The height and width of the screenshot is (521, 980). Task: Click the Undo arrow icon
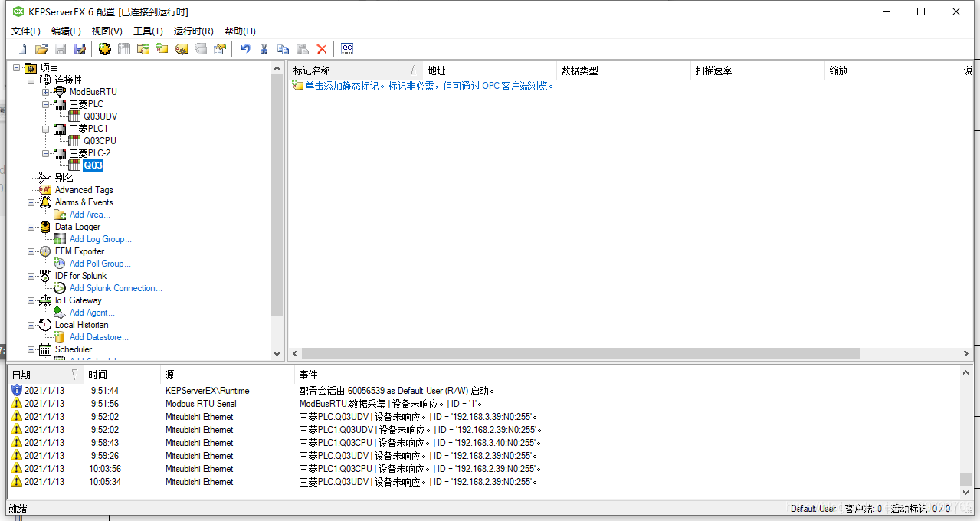[245, 49]
